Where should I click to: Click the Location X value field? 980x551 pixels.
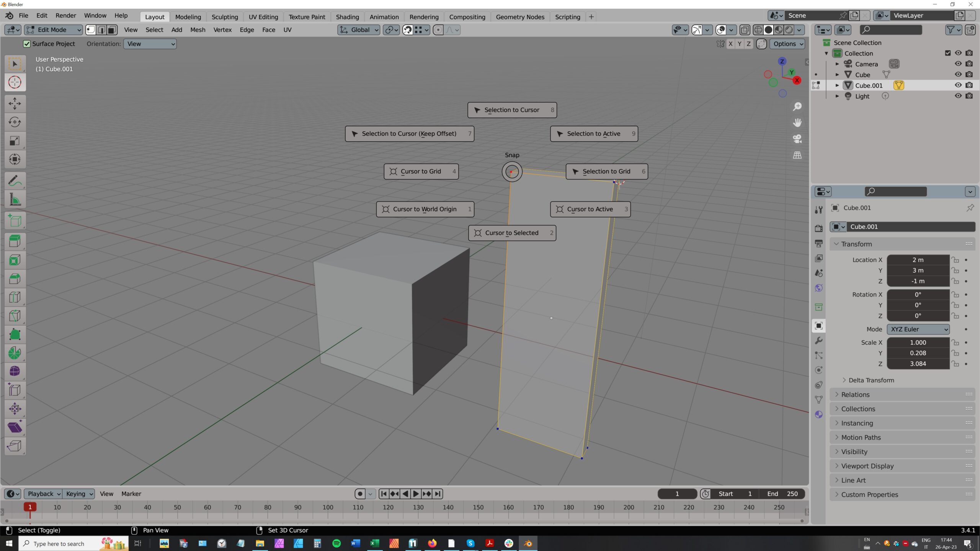pos(918,260)
